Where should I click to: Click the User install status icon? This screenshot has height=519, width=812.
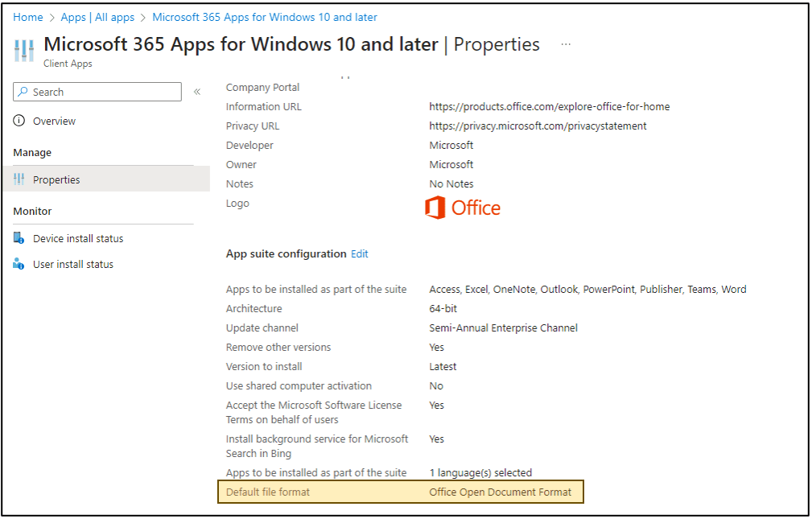19,264
